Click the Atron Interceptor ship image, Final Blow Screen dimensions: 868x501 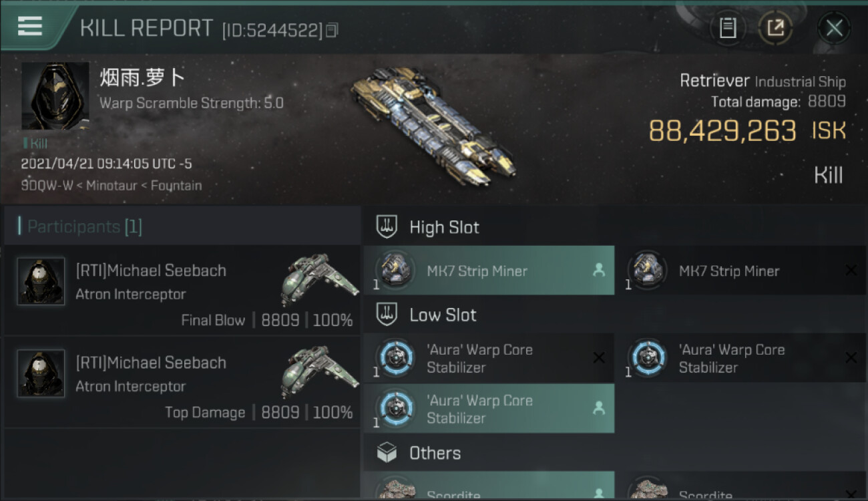coord(319,279)
